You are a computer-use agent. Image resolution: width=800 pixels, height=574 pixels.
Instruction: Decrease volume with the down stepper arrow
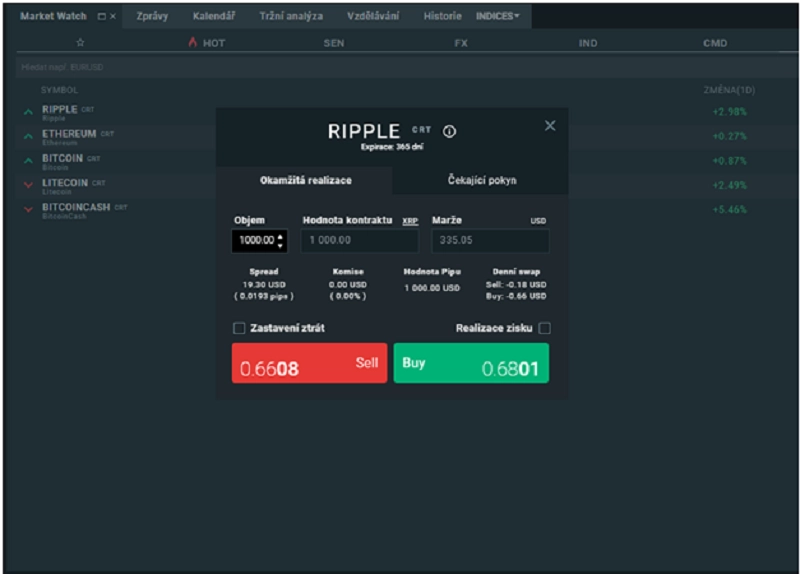(x=280, y=245)
